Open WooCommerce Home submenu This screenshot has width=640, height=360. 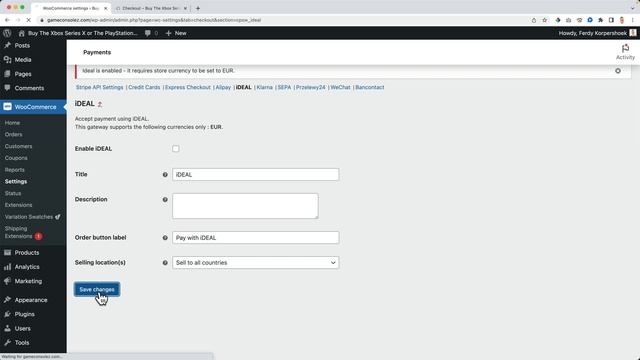click(x=12, y=123)
